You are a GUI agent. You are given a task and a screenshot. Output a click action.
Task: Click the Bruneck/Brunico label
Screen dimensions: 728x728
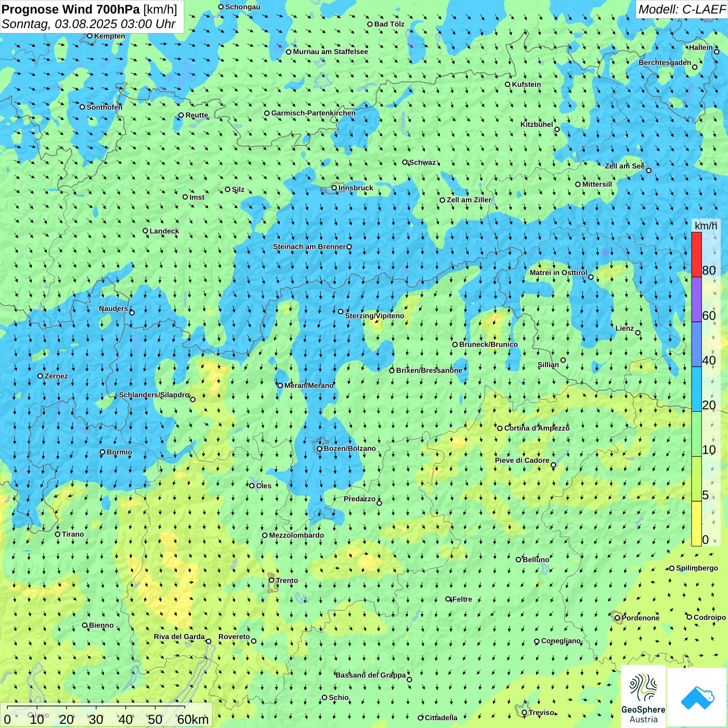click(488, 344)
